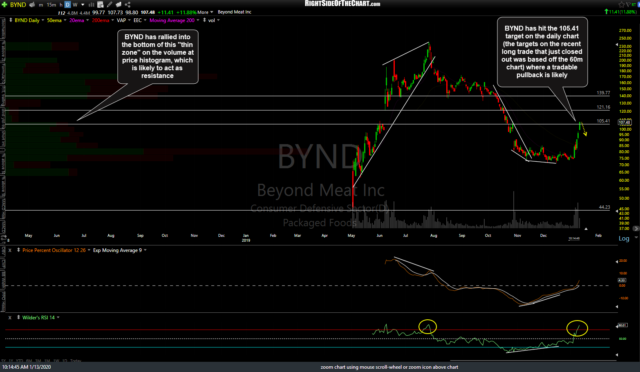Select the thin zone resistance annotation
Viewport: 640px width, 372px height.
point(158,56)
